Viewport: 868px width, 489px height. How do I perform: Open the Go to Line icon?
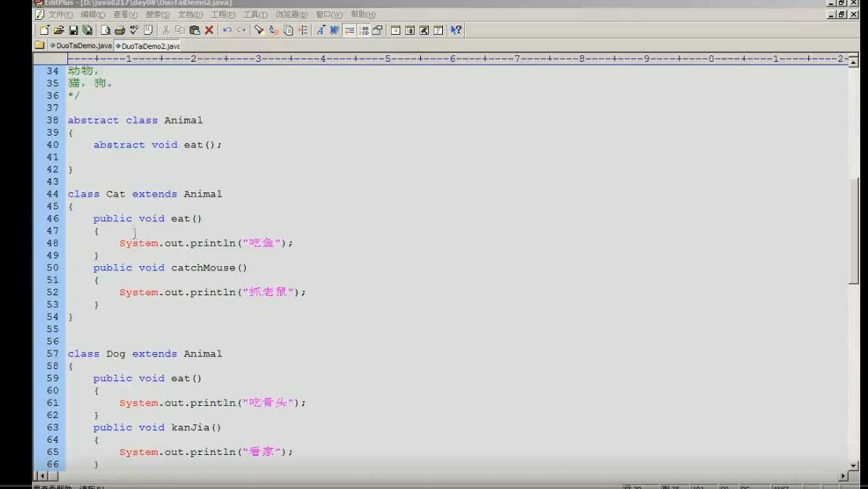pos(302,30)
